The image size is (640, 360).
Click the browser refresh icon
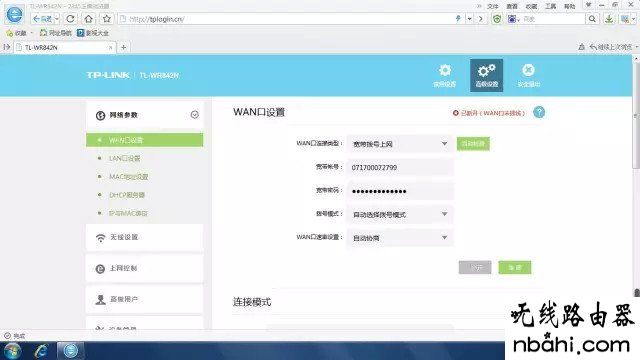point(70,19)
